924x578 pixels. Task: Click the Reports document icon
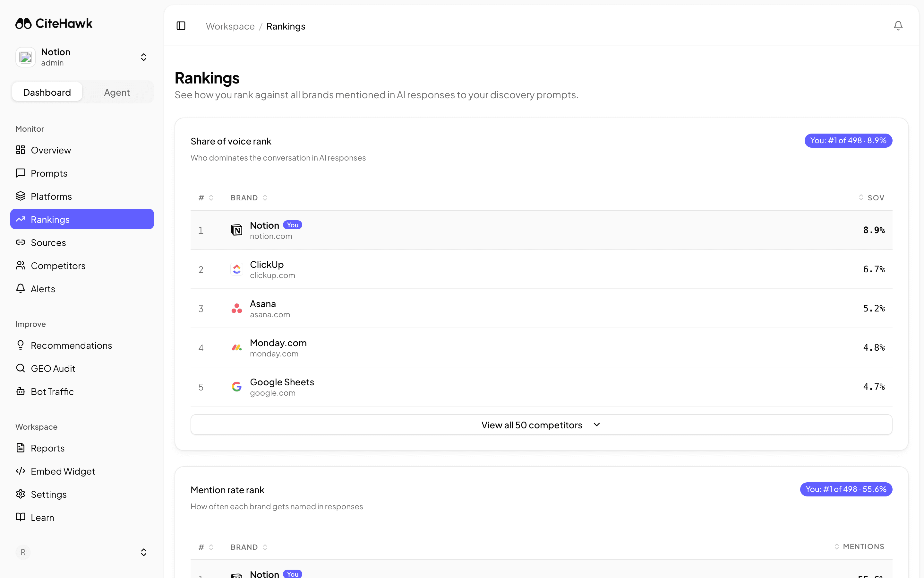21,448
